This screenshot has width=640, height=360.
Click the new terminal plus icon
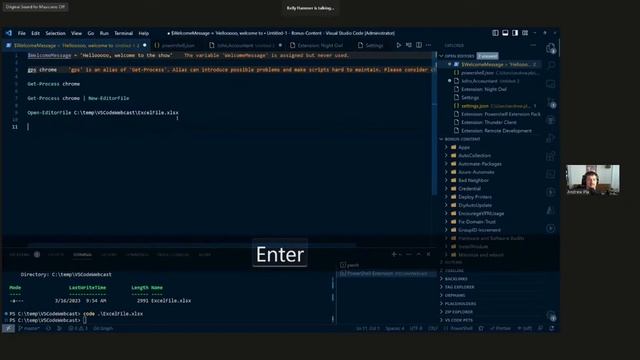pos(394,254)
